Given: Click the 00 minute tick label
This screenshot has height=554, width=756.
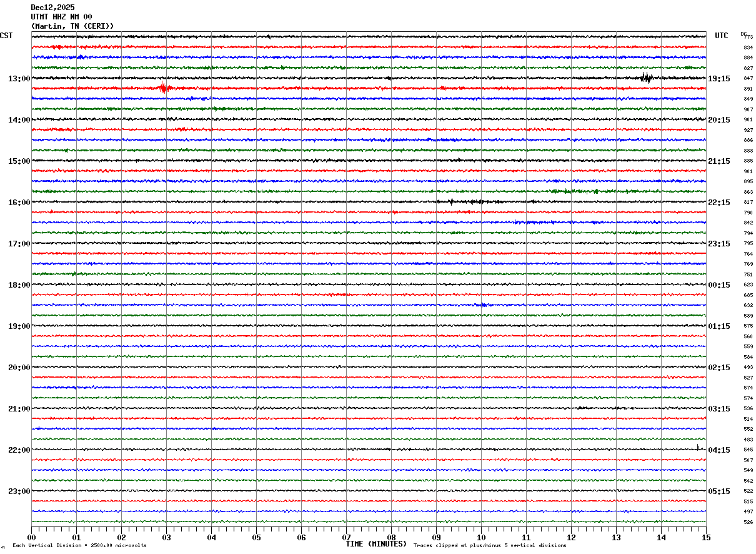Looking at the screenshot, I should click(31, 537).
